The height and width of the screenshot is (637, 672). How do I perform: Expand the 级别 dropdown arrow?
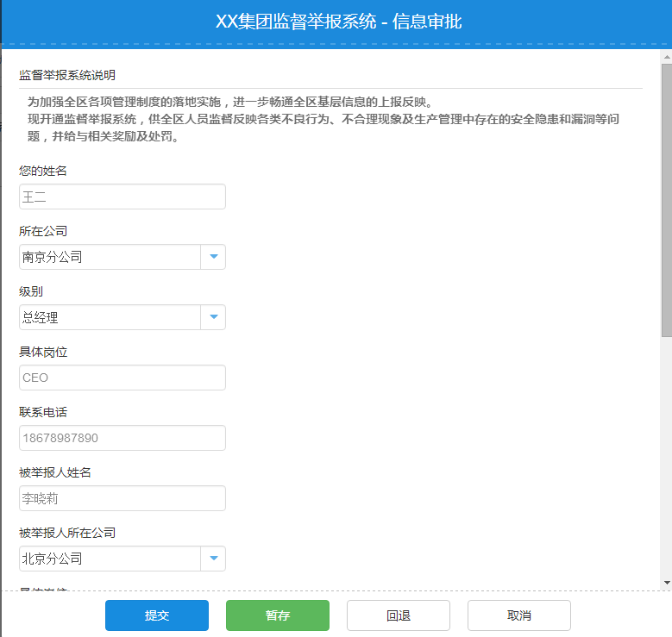pyautogui.click(x=213, y=317)
